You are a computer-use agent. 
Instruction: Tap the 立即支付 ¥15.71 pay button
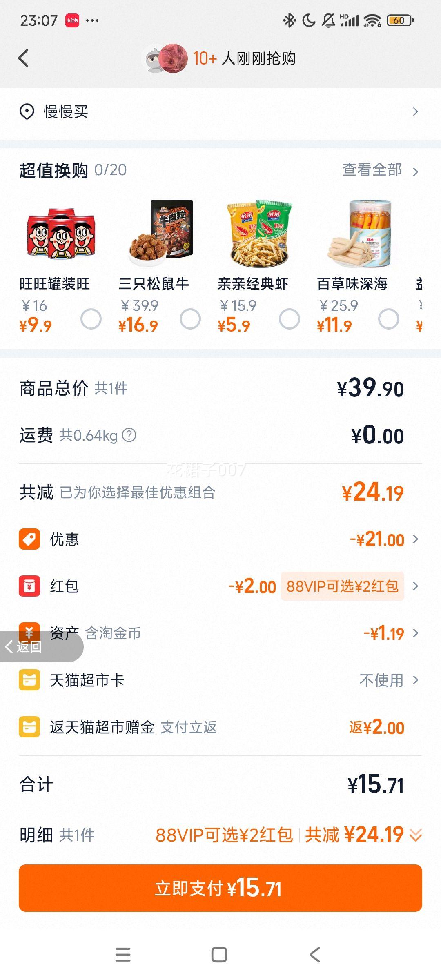point(220,888)
